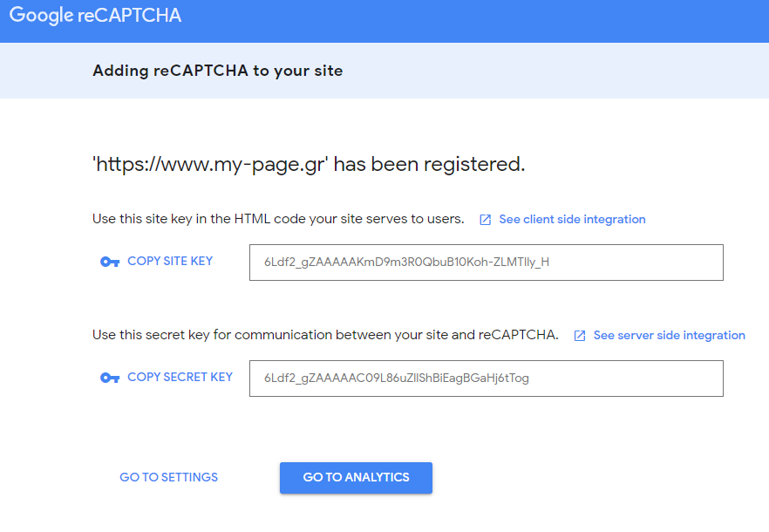
Task: Open the See server side integration link
Action: click(669, 335)
